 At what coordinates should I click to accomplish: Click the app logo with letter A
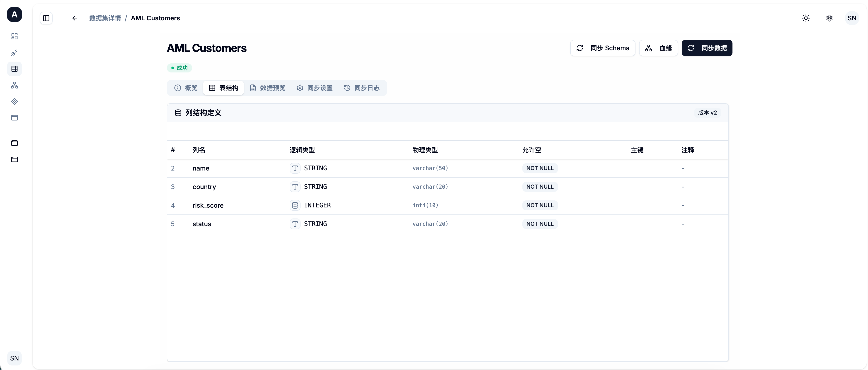pyautogui.click(x=15, y=14)
